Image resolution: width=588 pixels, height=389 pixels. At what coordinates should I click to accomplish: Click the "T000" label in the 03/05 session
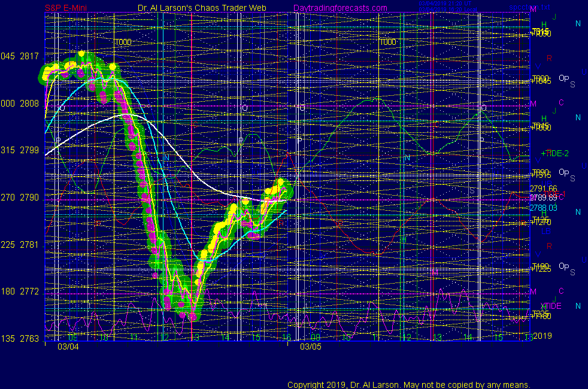coord(388,42)
